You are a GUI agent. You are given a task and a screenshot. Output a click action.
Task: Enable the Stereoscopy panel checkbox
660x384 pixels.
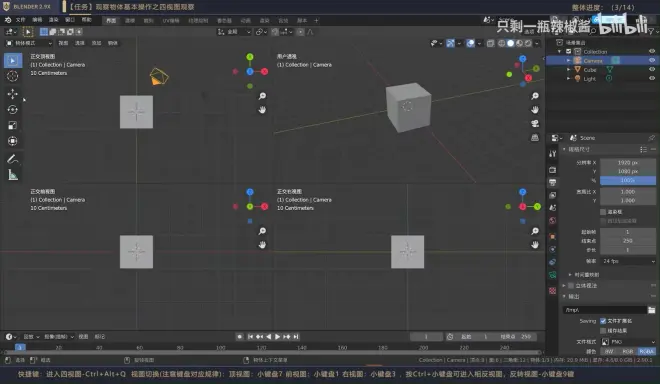[x=571, y=285]
